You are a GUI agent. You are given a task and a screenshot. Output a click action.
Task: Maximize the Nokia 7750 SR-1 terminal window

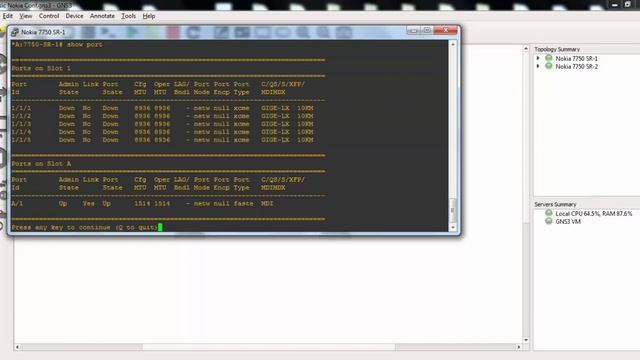click(x=427, y=31)
